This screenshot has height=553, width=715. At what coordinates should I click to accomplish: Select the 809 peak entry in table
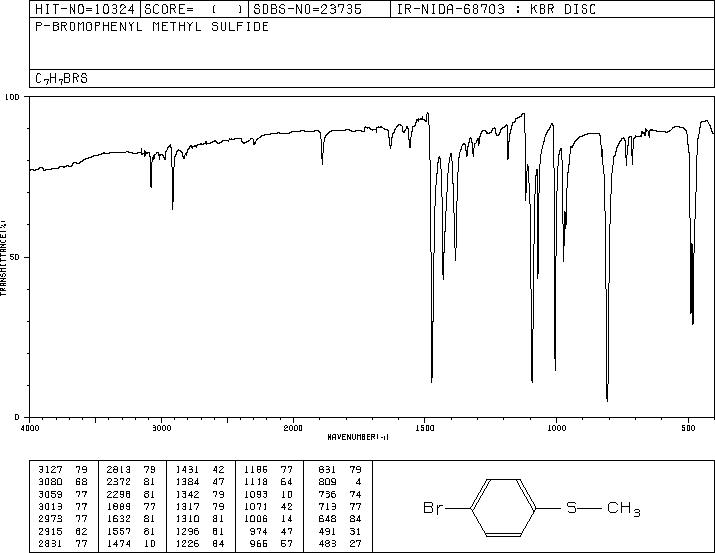(327, 482)
